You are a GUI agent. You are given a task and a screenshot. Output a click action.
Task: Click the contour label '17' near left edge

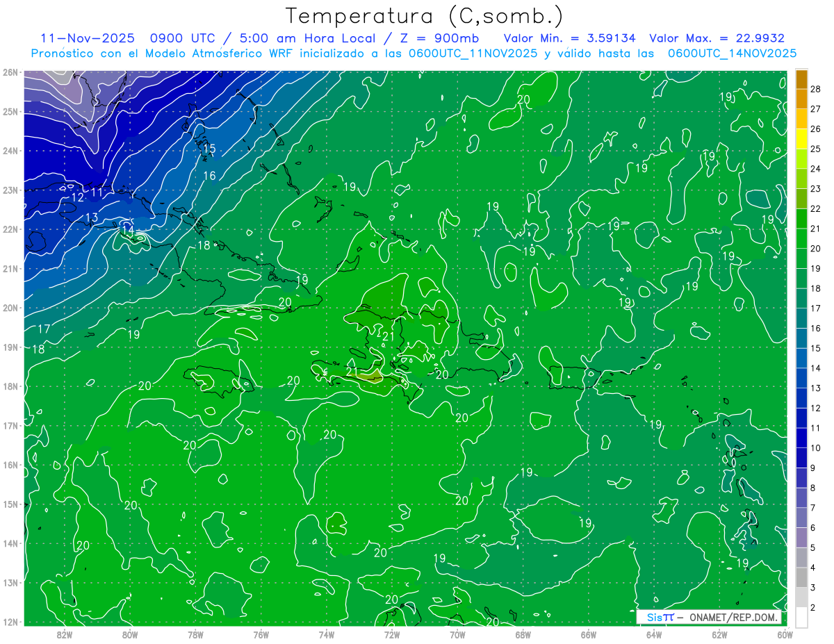coord(44,329)
